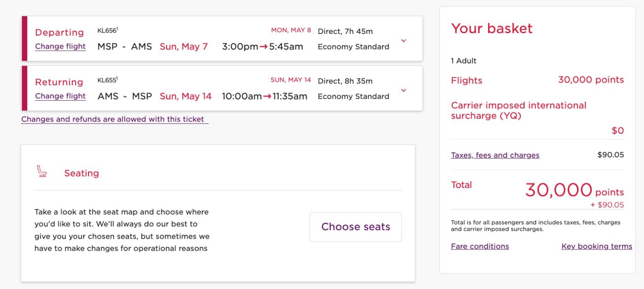Expand the Departing flight details chevron
This screenshot has height=289, width=644.
[403, 41]
